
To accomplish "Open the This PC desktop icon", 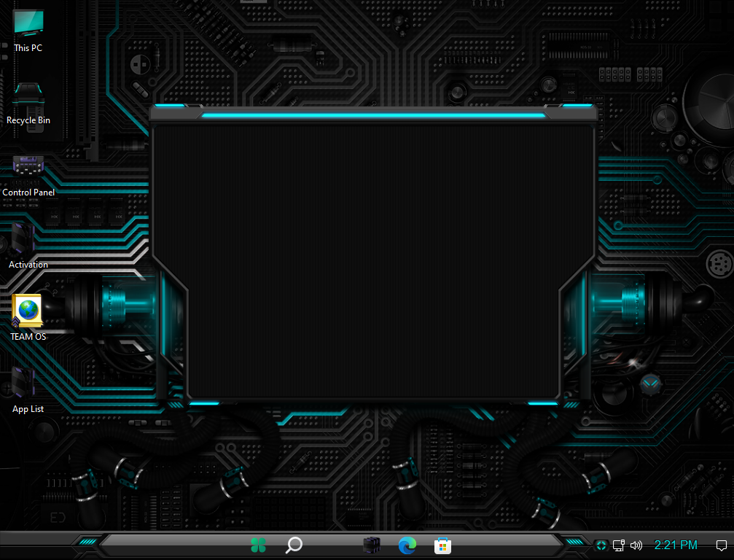I will click(28, 23).
